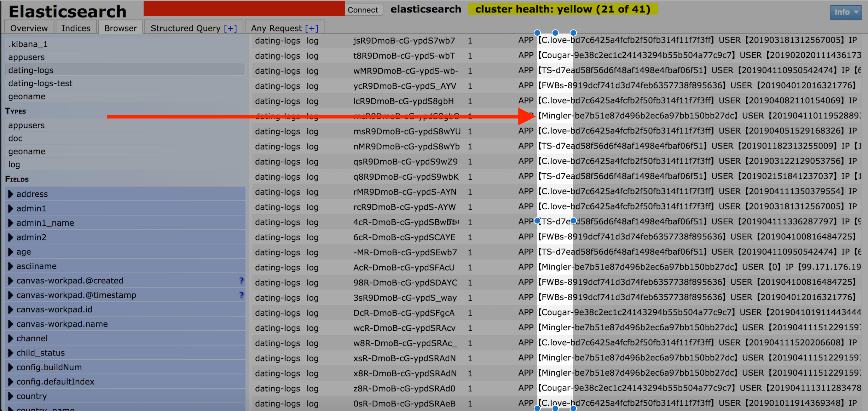Select the dating-logs-test index
Viewport: 868px width, 411px height.
point(125,83)
